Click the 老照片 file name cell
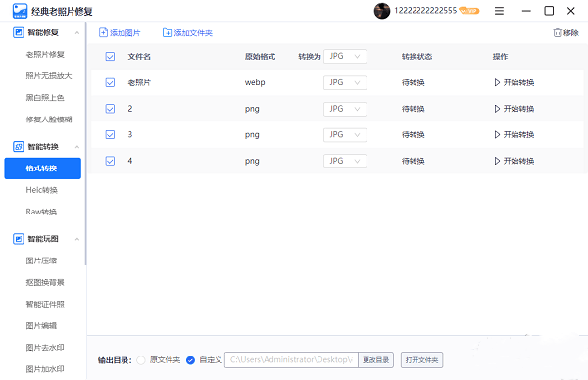The image size is (588, 380). (139, 82)
